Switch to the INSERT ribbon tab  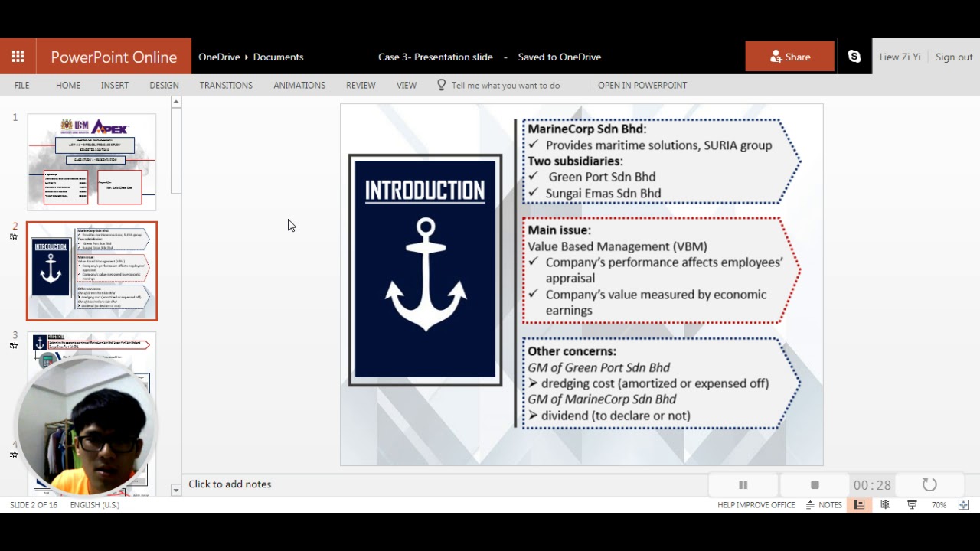pyautogui.click(x=115, y=85)
